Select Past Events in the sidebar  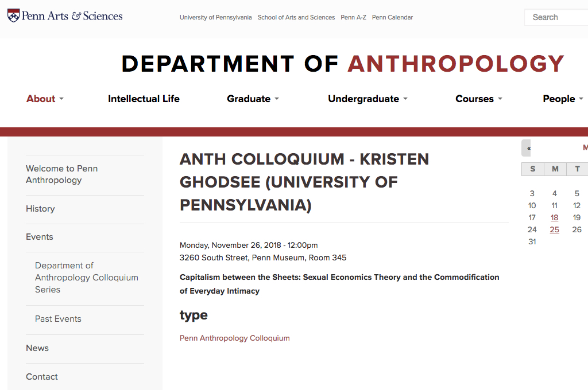[x=58, y=319]
